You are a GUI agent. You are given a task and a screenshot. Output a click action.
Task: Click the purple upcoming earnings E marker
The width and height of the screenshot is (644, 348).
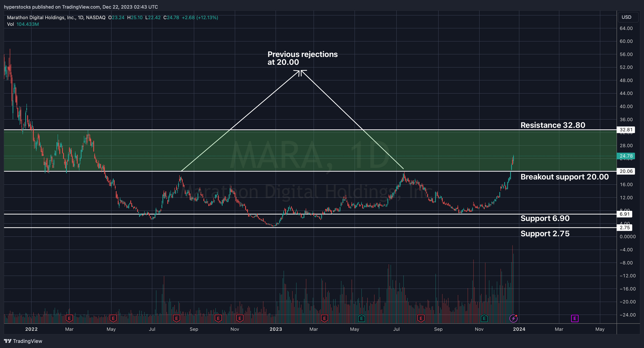pos(575,318)
